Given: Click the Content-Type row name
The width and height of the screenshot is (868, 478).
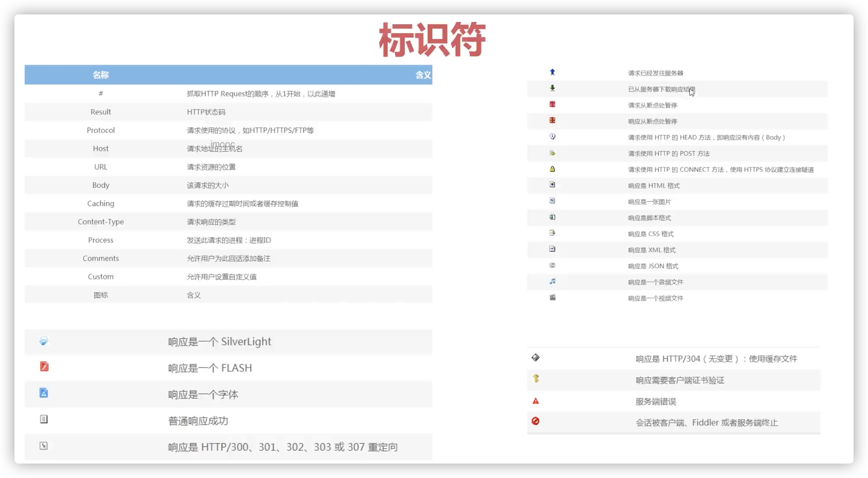Looking at the screenshot, I should [x=101, y=222].
